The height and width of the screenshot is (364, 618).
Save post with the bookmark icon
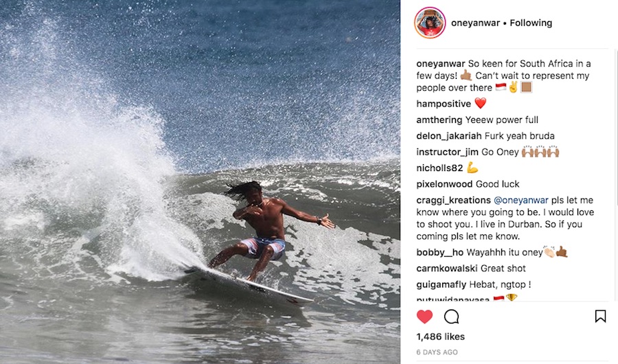(x=600, y=317)
